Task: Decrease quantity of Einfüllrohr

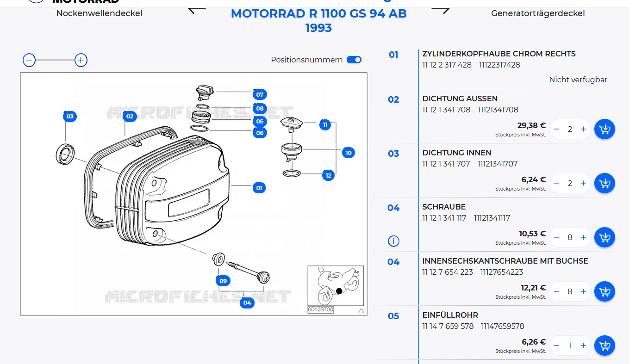Action: coord(557,345)
